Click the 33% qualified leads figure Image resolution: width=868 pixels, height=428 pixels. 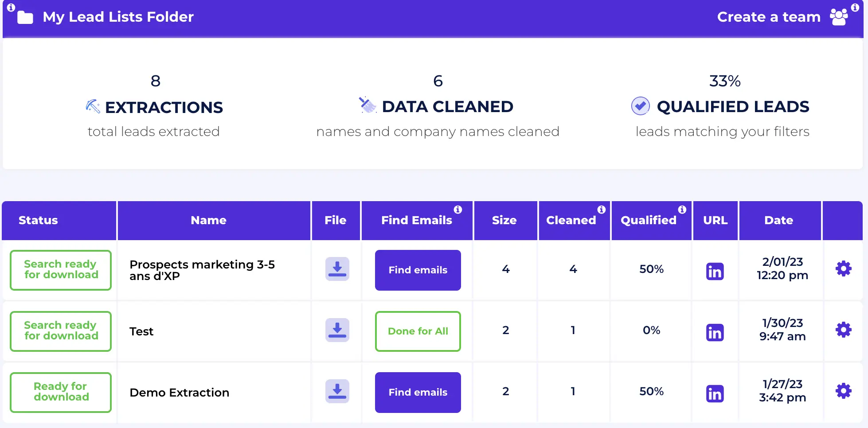coord(725,81)
